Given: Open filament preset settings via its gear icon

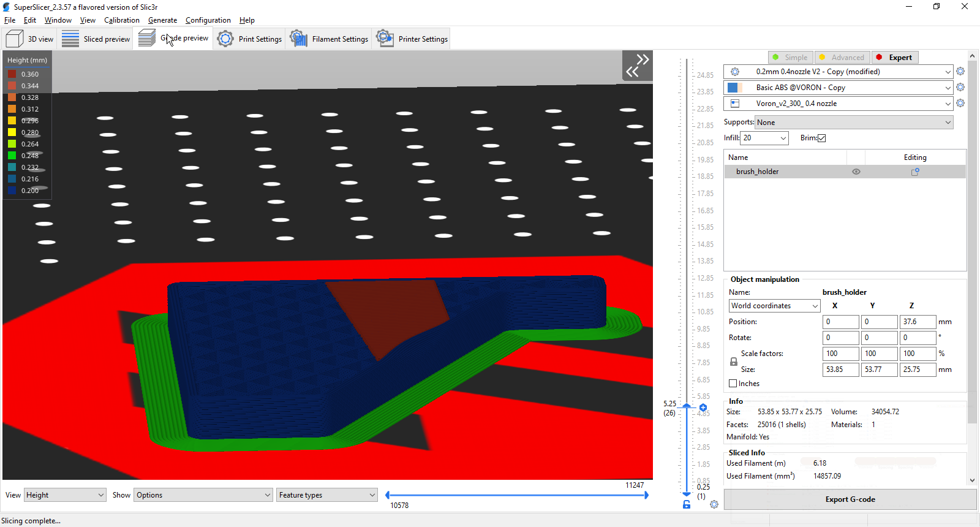Looking at the screenshot, I should pos(960,88).
